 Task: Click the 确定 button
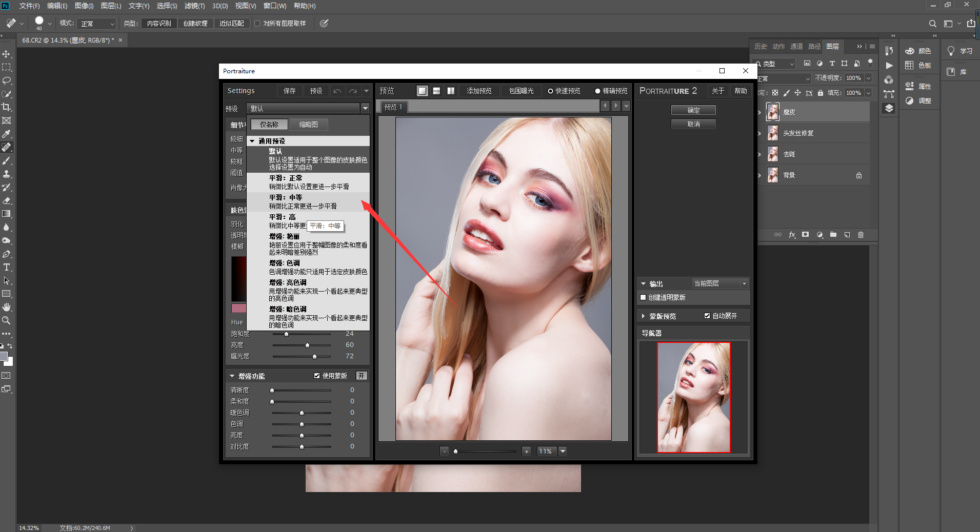tap(693, 110)
